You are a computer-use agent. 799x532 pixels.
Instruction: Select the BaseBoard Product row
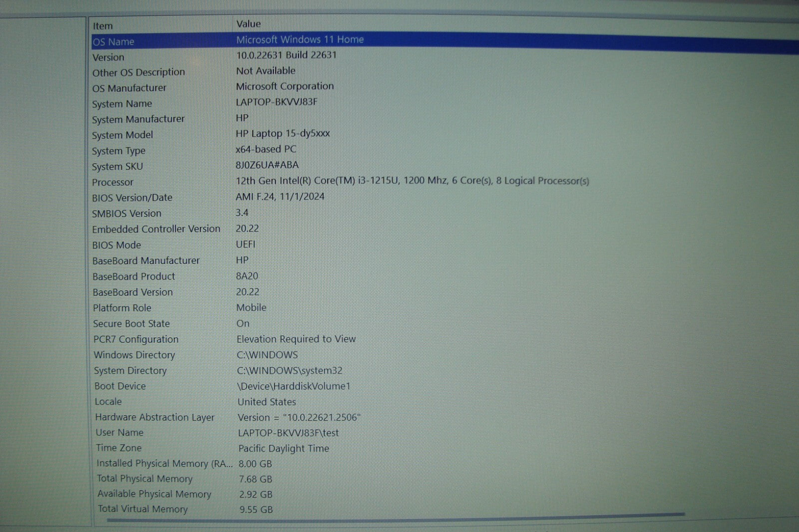pyautogui.click(x=133, y=276)
